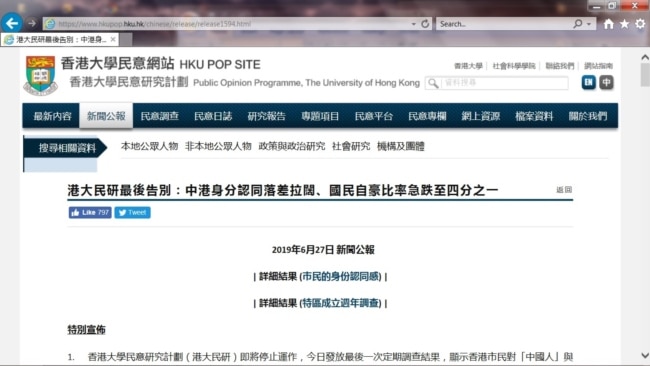Click the browser Forward arrow button
Screen dimensions: 650x366
click(32, 23)
